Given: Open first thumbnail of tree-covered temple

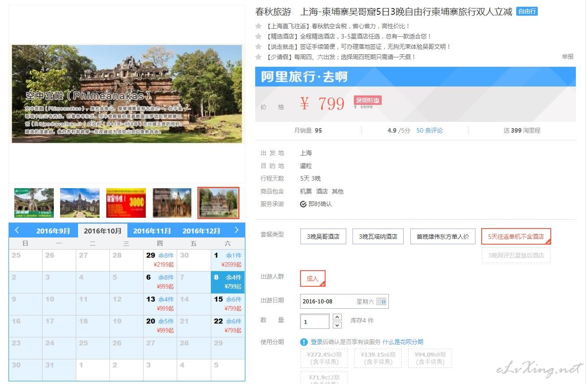Looking at the screenshot, I should click(x=34, y=203).
